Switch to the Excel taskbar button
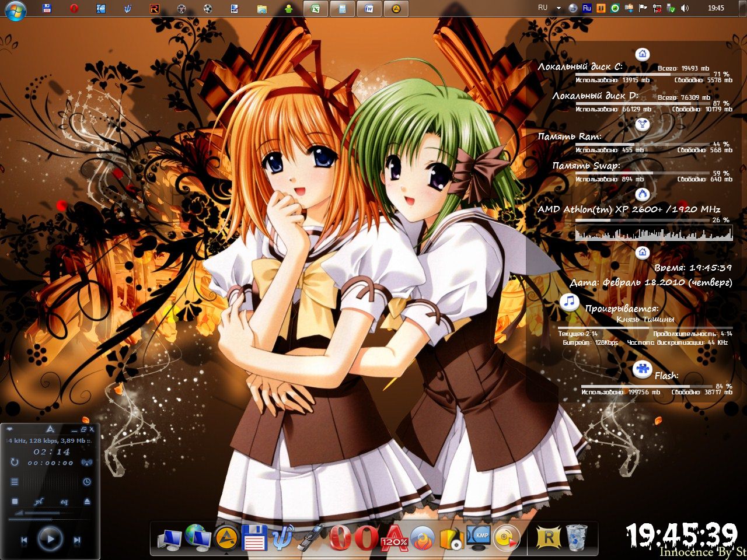 pos(316,8)
